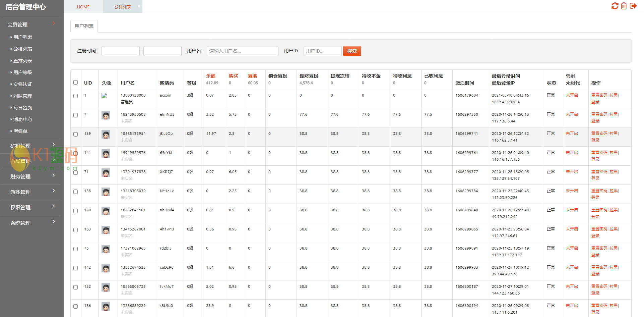Click the avatar of user 18585123954

[x=106, y=135]
